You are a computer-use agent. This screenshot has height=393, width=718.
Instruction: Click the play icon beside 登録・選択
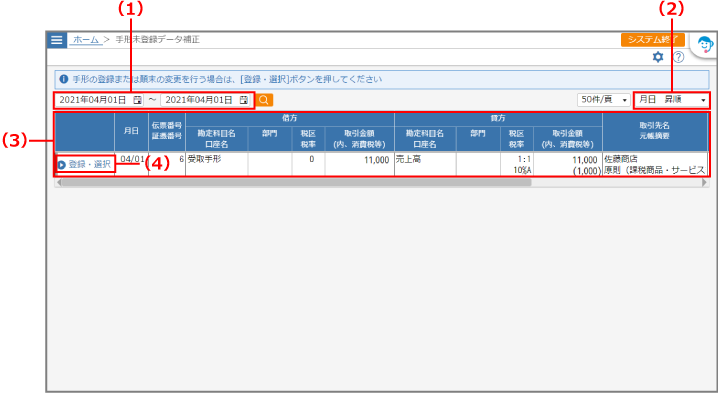coord(61,164)
